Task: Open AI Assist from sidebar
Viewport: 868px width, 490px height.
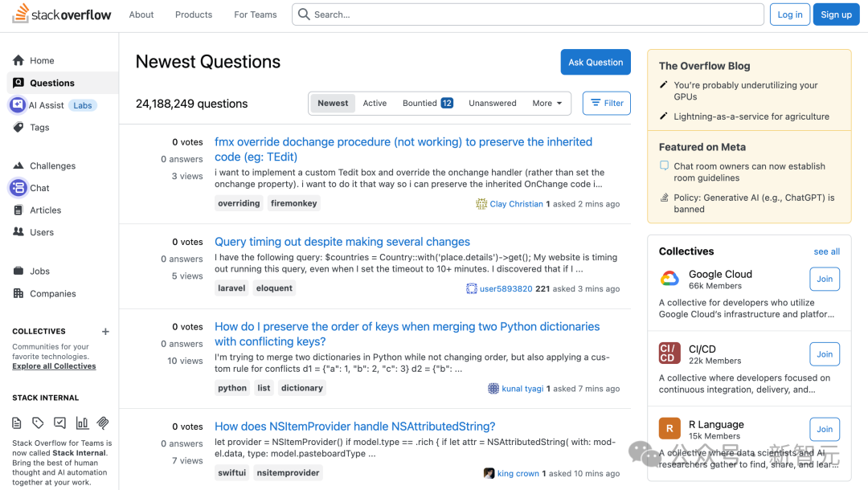Action: [x=18, y=105]
